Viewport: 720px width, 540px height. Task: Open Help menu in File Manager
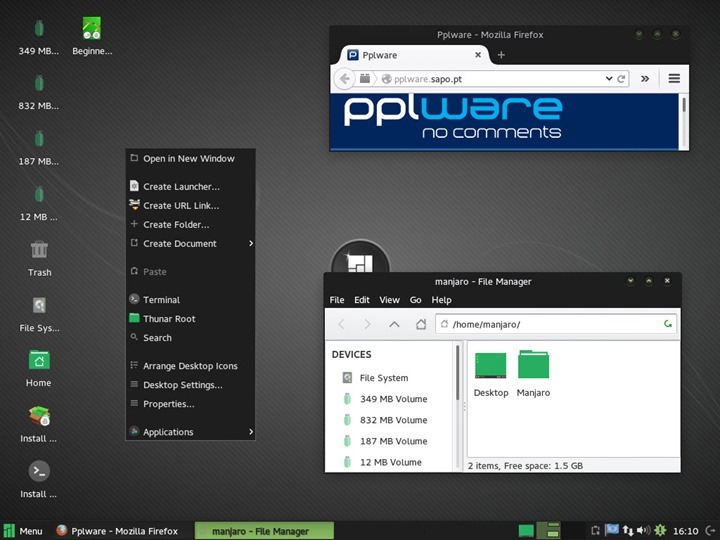(441, 300)
